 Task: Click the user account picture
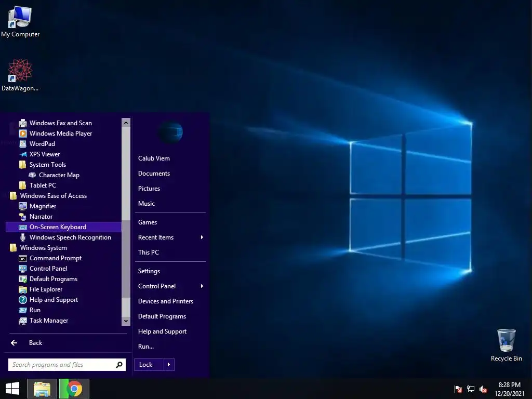[x=170, y=132]
